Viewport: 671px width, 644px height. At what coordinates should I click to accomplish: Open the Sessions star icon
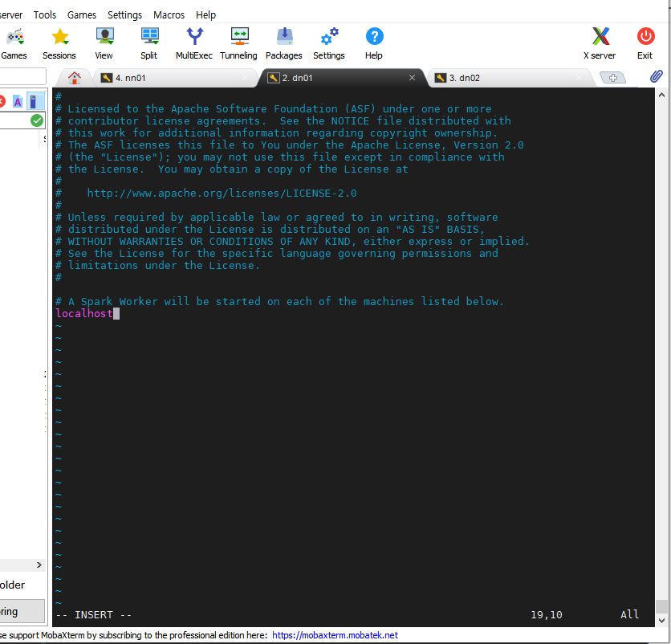point(60,37)
